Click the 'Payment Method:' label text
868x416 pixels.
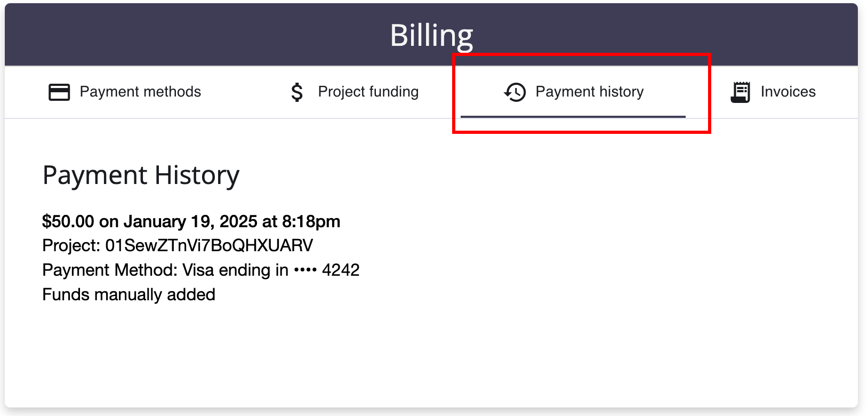(x=110, y=270)
